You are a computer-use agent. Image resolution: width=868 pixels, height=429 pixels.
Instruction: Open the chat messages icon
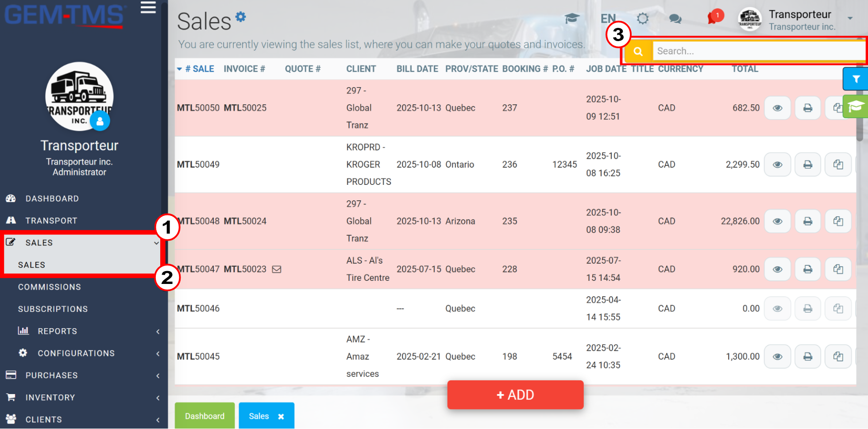[675, 19]
